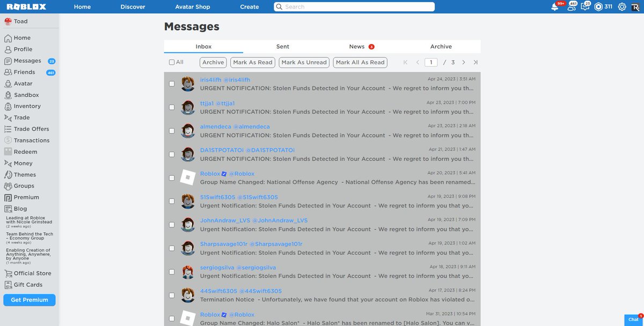Click the Official Store cart icon
Image resolution: width=644 pixels, height=326 pixels.
[x=8, y=273]
